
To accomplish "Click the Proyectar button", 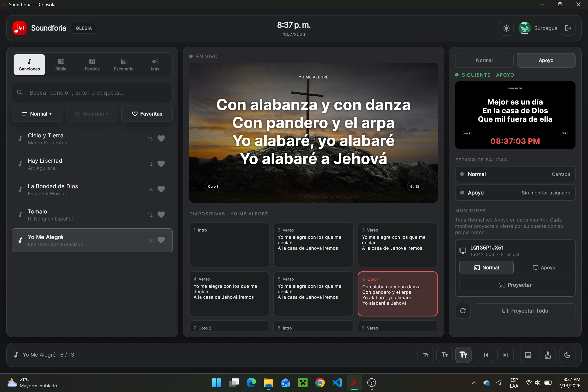I will tap(515, 285).
